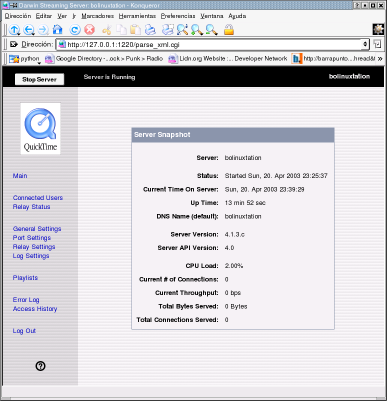This screenshot has width=387, height=401.
Task: Click the Current Throughput value '0 bps'
Action: tap(233, 293)
